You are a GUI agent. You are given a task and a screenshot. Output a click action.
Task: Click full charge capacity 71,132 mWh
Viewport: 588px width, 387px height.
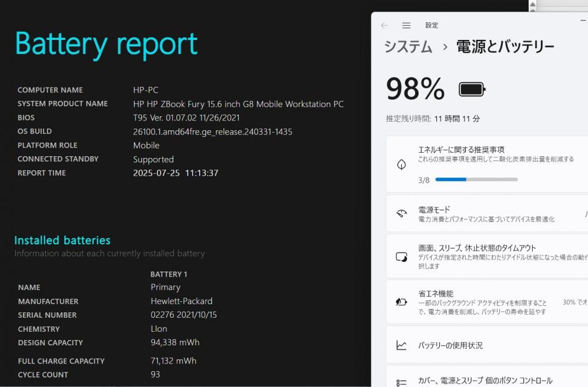[173, 361]
